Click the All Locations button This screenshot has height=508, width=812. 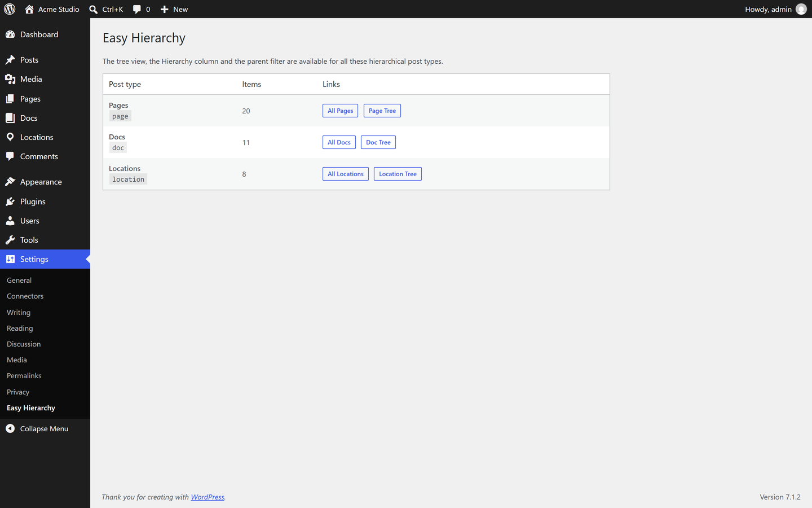coord(346,174)
